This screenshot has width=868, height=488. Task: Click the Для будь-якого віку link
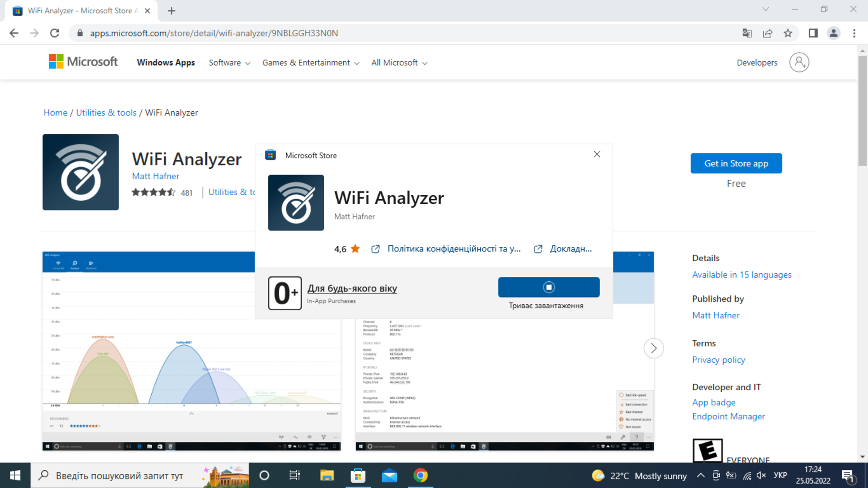352,288
